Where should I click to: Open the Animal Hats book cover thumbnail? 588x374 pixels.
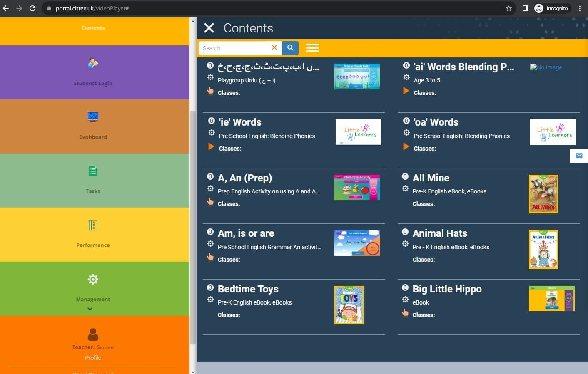point(543,250)
